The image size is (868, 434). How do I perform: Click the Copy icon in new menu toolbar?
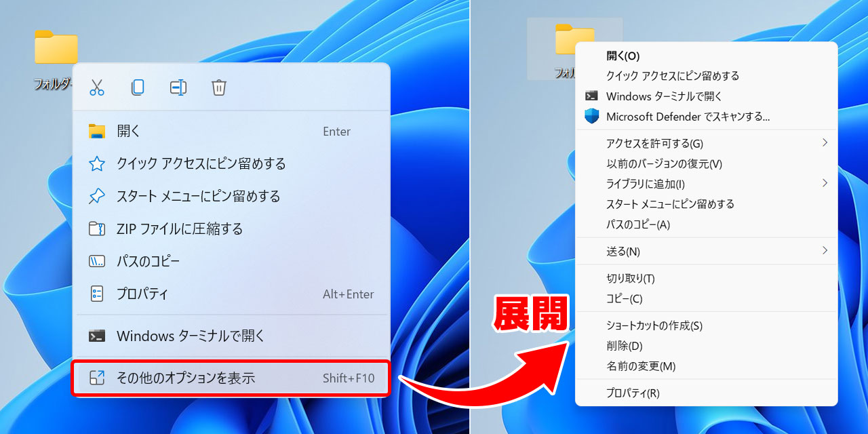(x=138, y=87)
